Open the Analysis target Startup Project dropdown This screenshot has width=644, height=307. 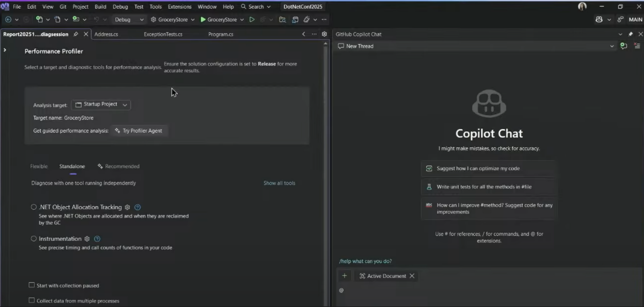101,104
